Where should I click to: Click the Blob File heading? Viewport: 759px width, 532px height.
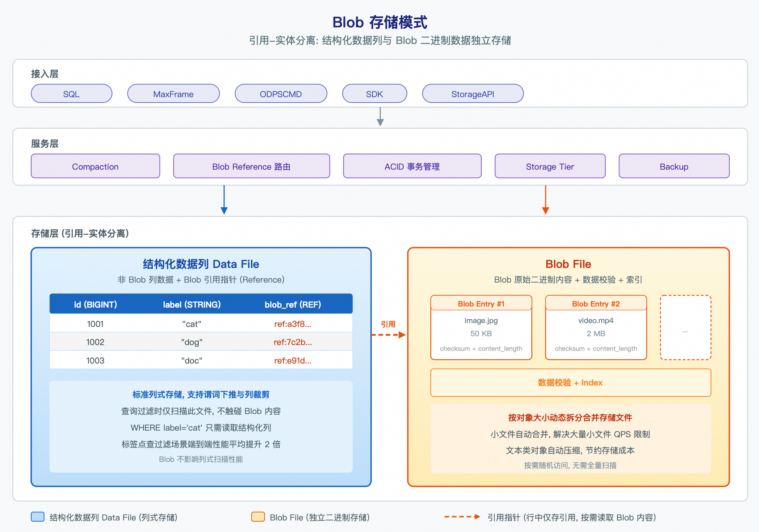[x=568, y=264]
